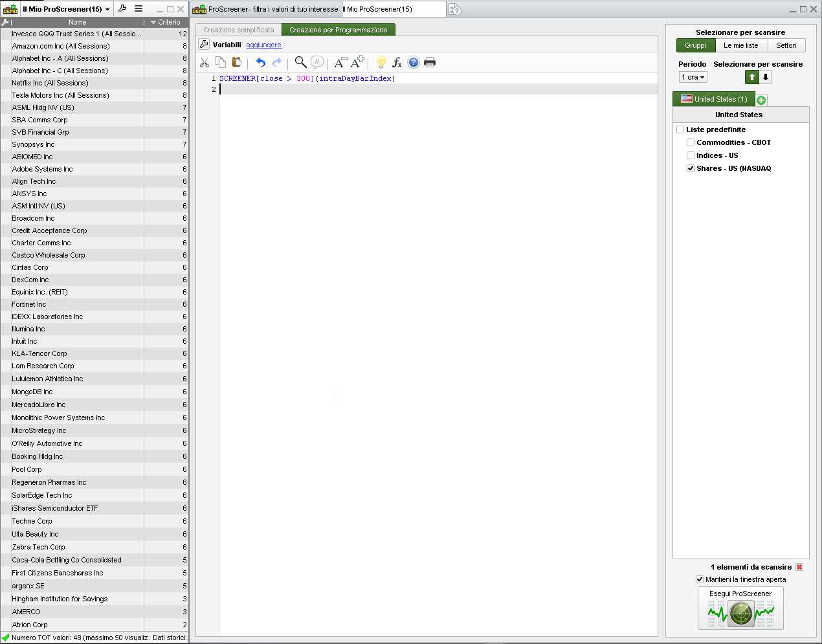Select Hingham Institution for Savings row
822x644 pixels.
click(x=94, y=599)
